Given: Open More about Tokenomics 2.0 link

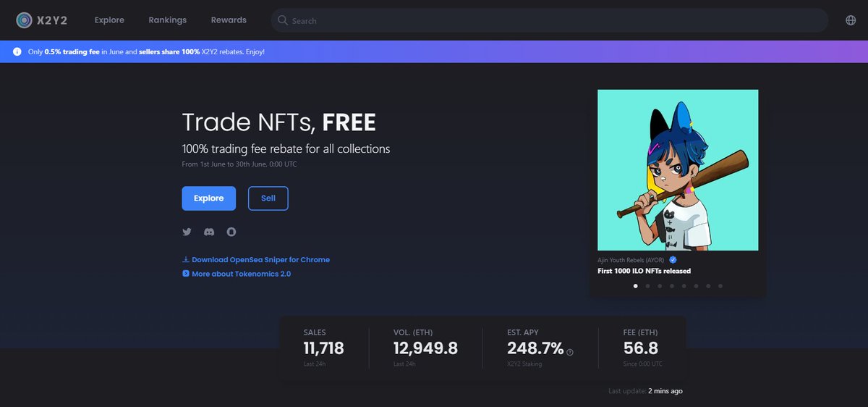Looking at the screenshot, I should pos(241,274).
